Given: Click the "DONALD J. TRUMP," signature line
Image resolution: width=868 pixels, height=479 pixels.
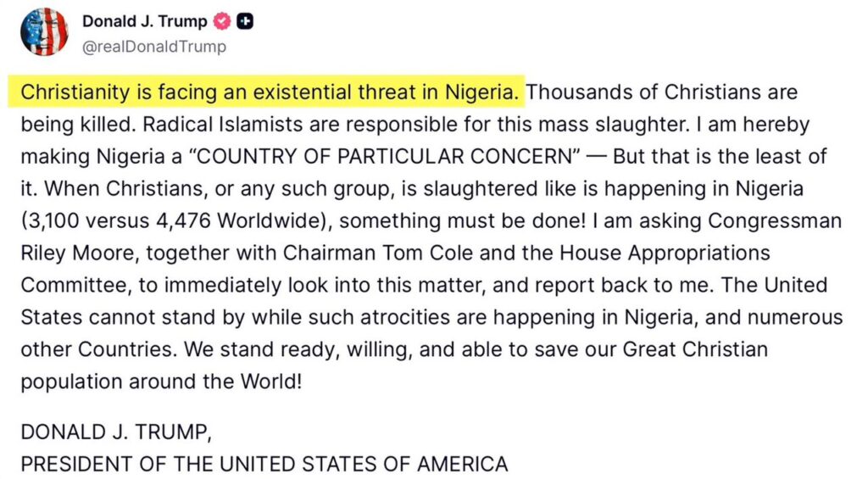Looking at the screenshot, I should (115, 432).
